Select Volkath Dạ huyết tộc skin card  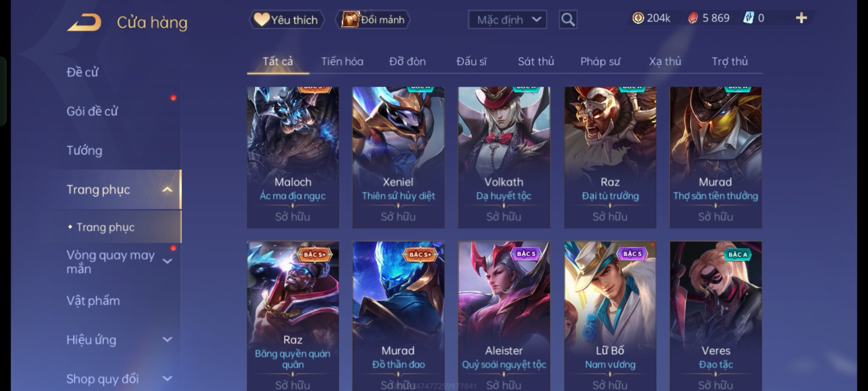[504, 157]
